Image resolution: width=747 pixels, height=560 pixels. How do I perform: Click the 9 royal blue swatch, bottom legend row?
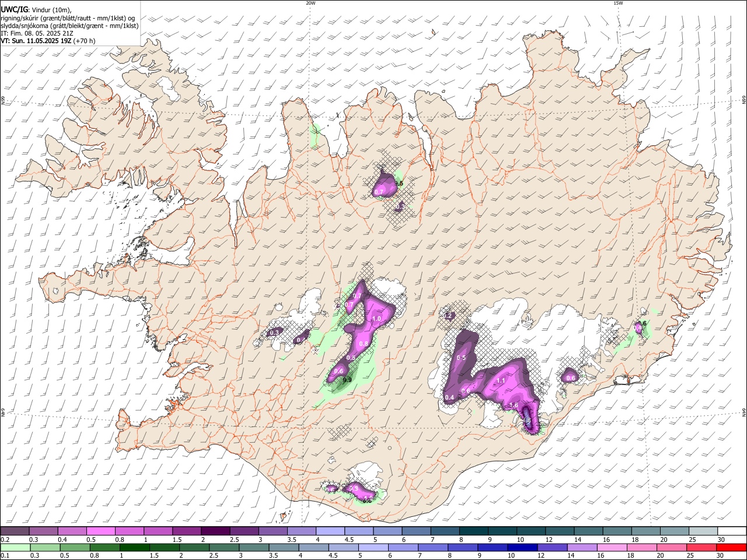[492, 547]
